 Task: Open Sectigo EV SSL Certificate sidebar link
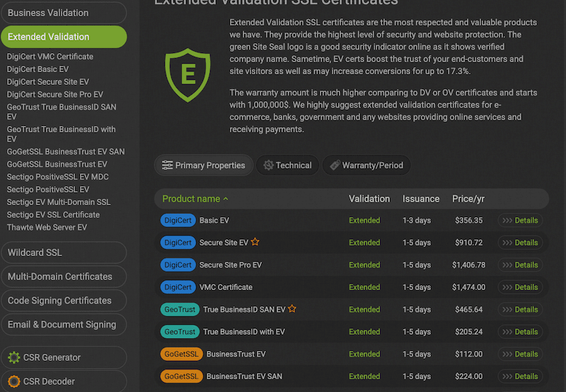coord(53,215)
